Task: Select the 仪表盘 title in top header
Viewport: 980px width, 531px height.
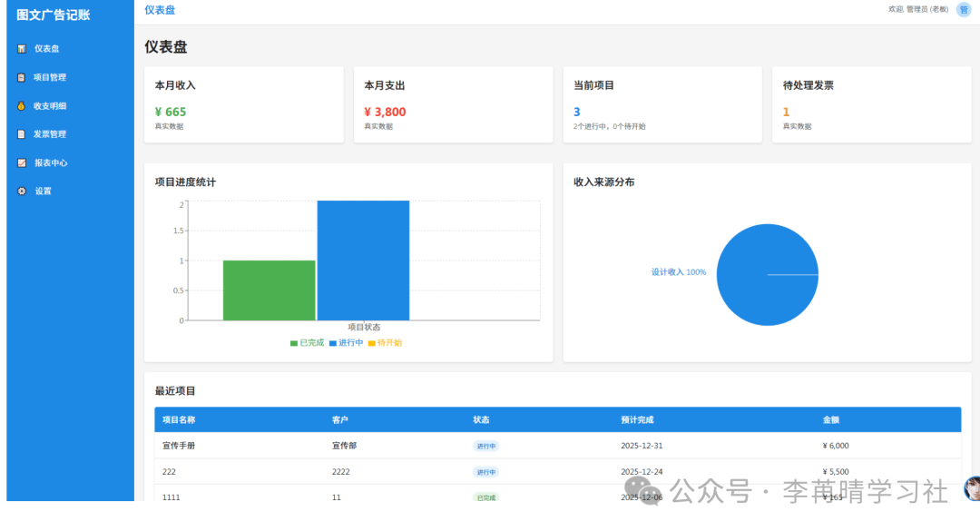Action: point(160,10)
